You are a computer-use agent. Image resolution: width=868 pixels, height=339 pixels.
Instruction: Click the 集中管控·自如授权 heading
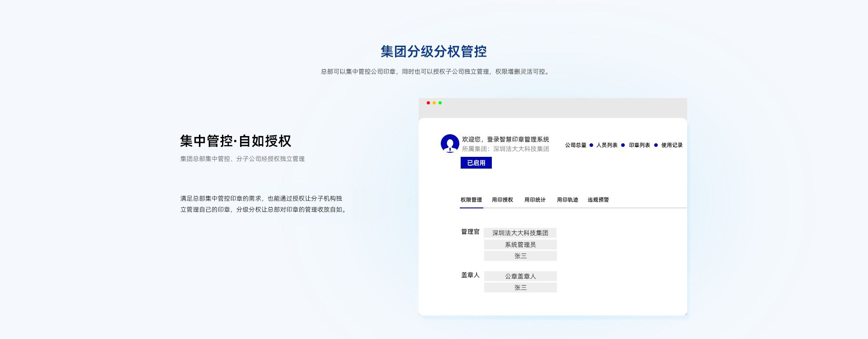coord(236,141)
